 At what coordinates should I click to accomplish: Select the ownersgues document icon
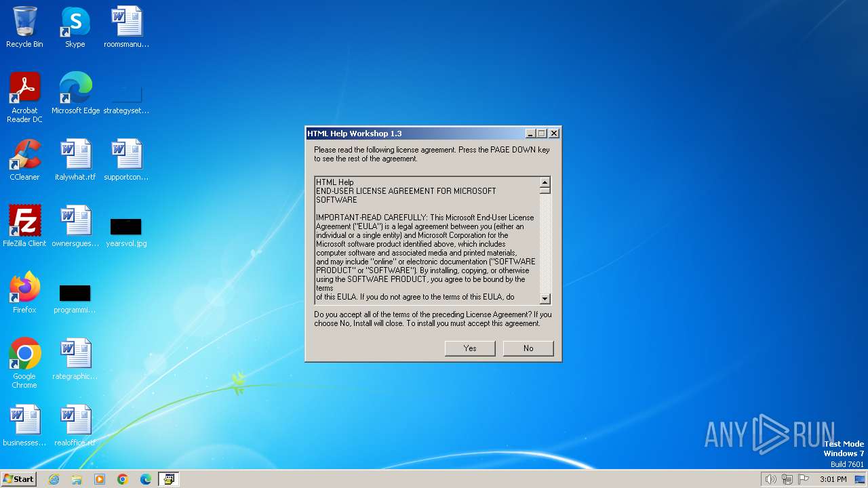click(75, 226)
